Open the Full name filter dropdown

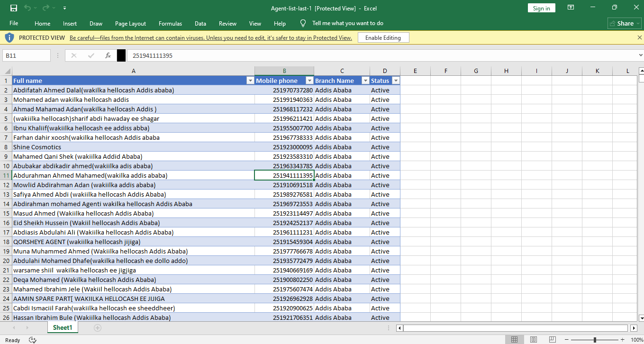click(x=250, y=81)
